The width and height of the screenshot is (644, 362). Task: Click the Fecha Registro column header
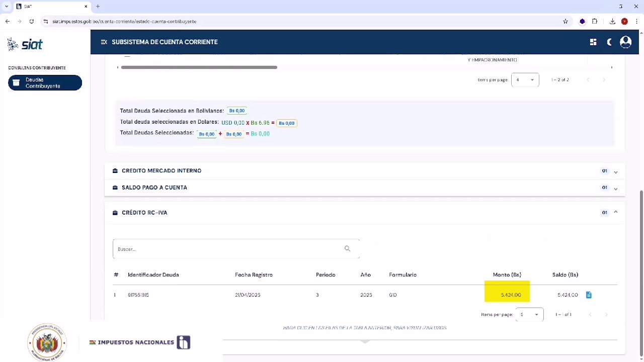(x=254, y=275)
